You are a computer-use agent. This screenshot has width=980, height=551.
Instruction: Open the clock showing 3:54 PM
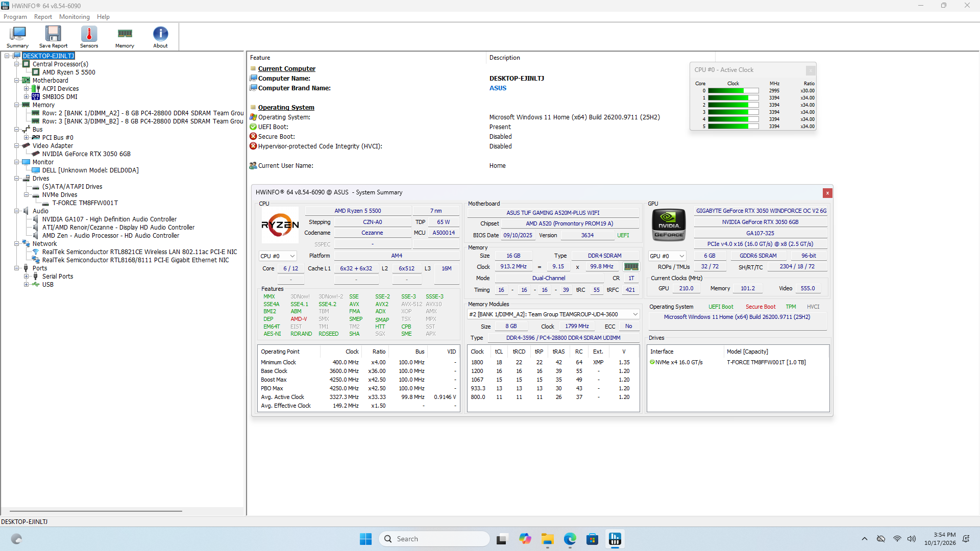tap(940, 539)
